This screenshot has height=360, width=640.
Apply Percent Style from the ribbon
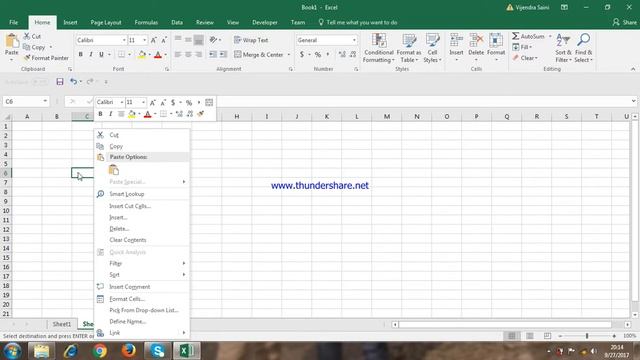318,54
